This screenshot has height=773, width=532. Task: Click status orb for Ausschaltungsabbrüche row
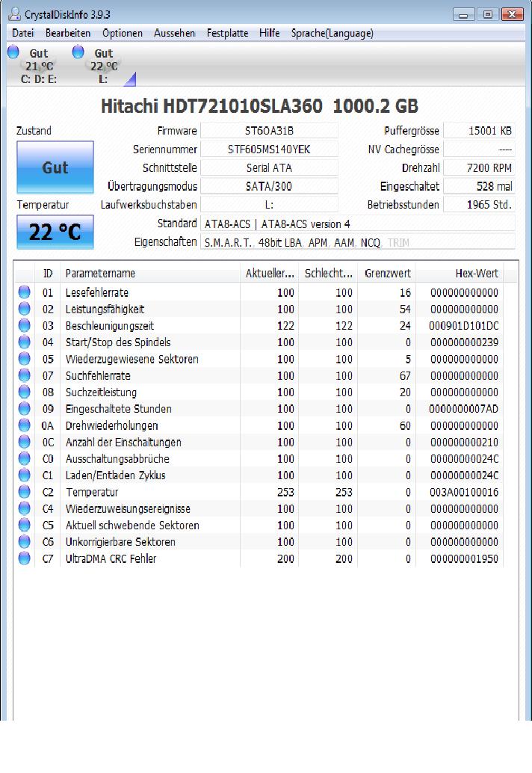(x=24, y=458)
